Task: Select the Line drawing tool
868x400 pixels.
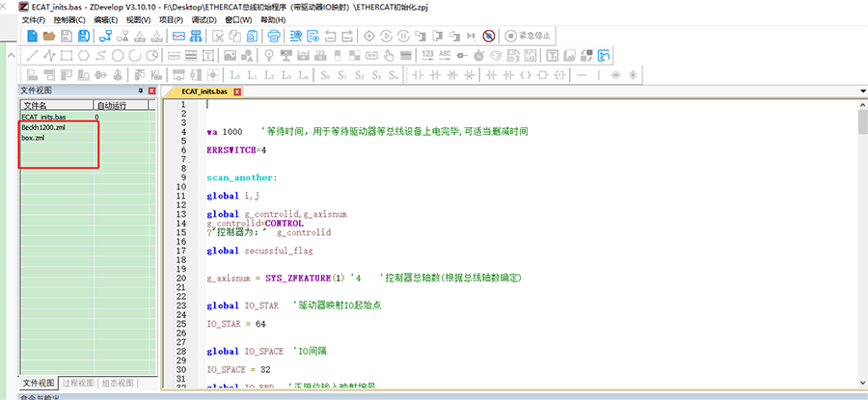Action: pyautogui.click(x=32, y=55)
